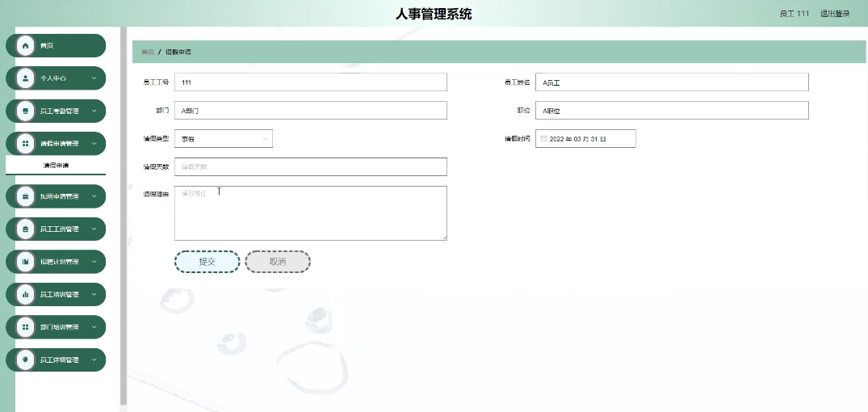Focus the 员工工号 field containing 111
868x412 pixels.
[x=311, y=82]
